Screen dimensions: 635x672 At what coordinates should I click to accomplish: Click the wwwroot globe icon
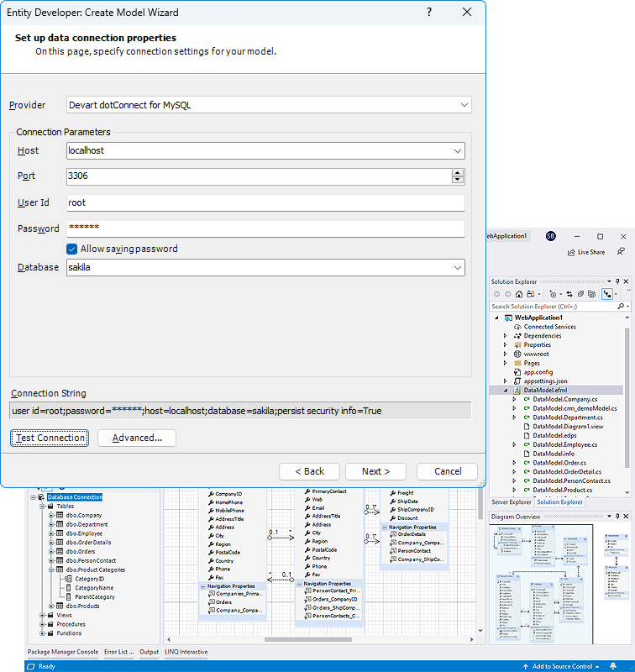(x=517, y=354)
